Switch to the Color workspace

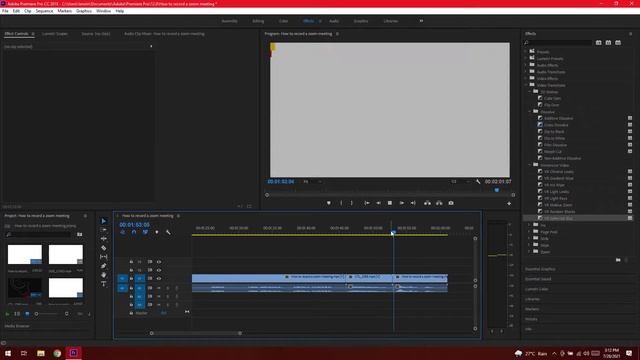point(284,21)
